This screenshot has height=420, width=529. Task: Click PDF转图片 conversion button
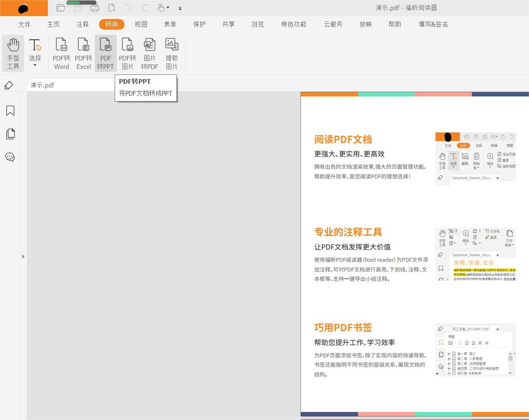(x=127, y=53)
